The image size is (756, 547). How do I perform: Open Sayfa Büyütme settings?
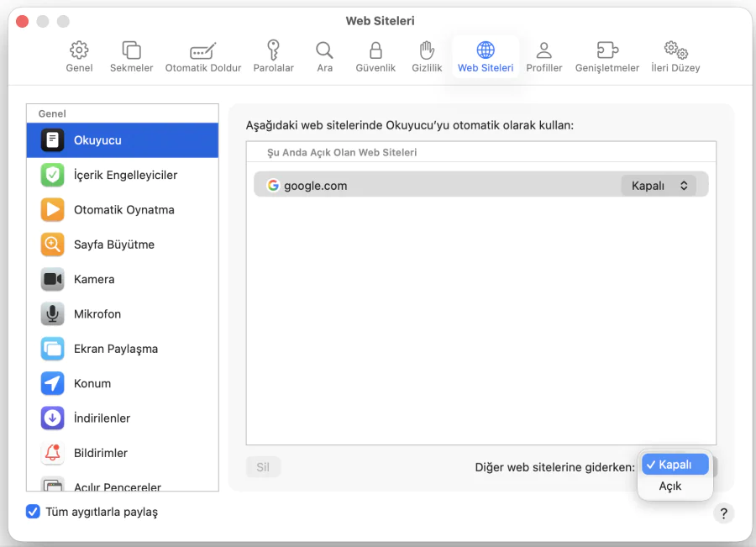(x=122, y=244)
